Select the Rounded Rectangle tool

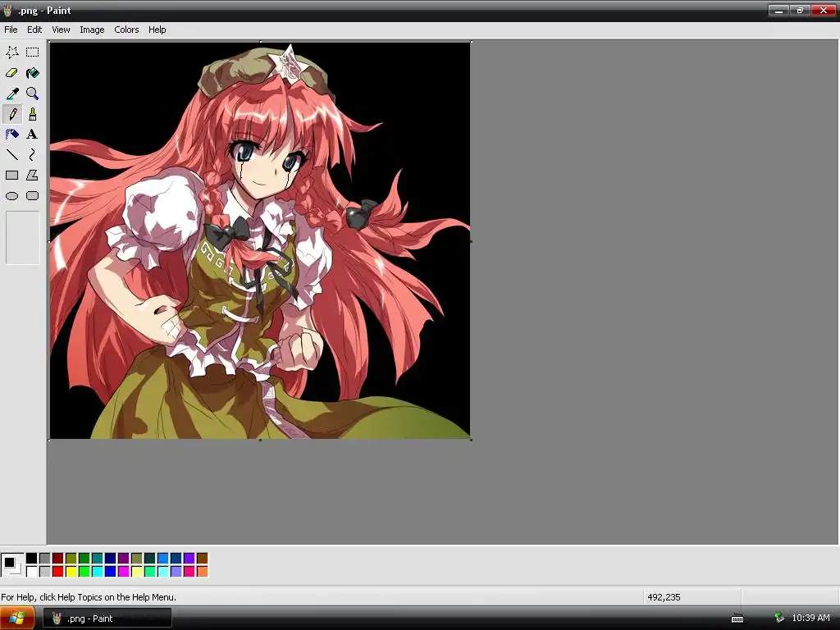[32, 196]
